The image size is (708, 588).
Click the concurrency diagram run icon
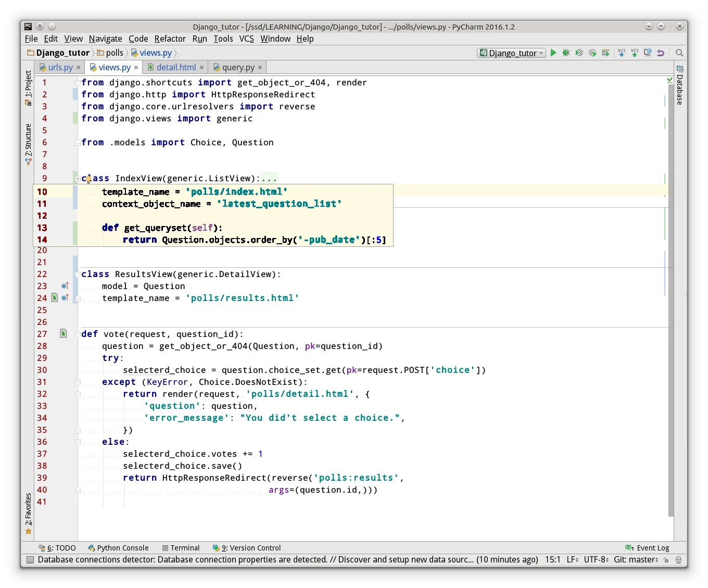[x=605, y=53]
